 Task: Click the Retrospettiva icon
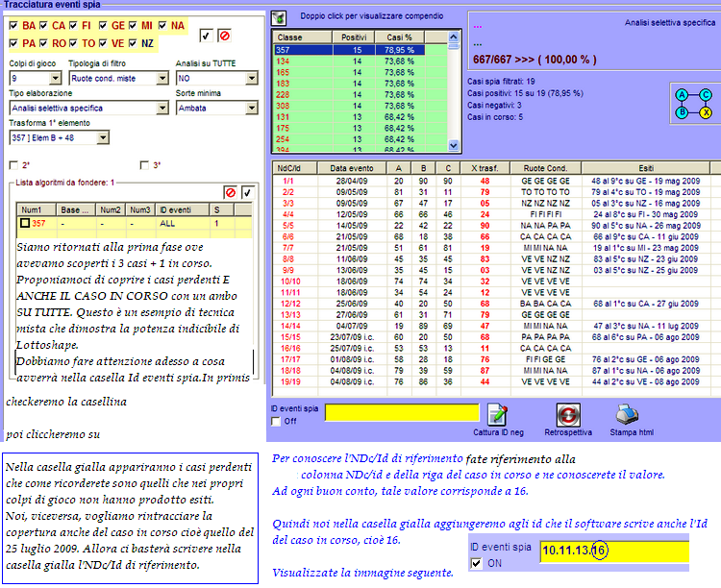568,414
